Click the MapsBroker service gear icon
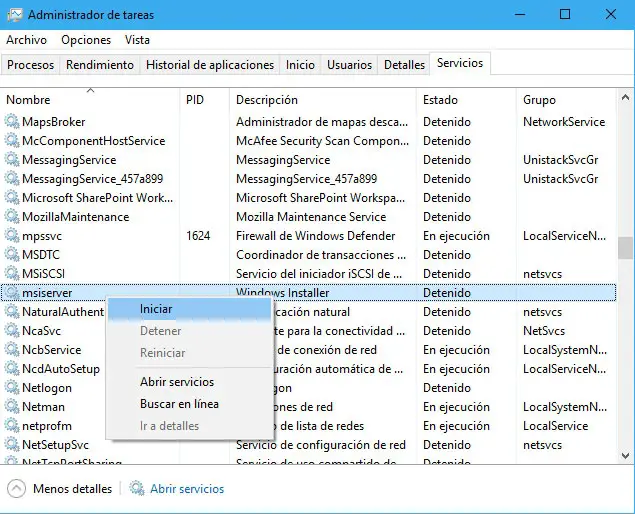The height and width of the screenshot is (514, 635). [x=12, y=122]
